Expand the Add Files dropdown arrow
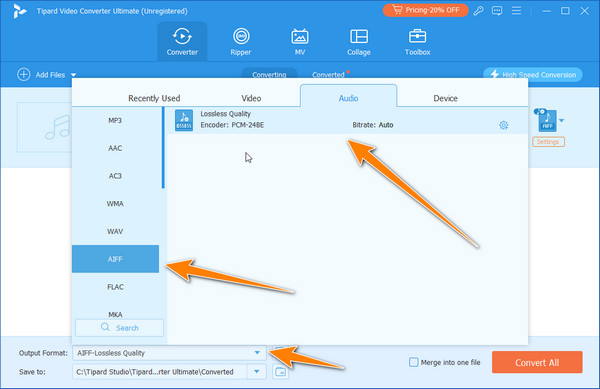The width and height of the screenshot is (600, 389). point(73,75)
